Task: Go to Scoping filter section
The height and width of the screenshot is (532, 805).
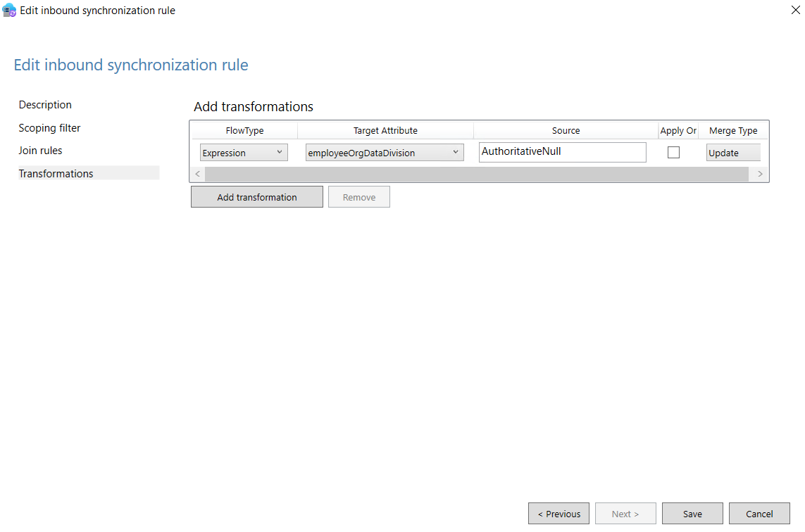Action: [x=49, y=128]
